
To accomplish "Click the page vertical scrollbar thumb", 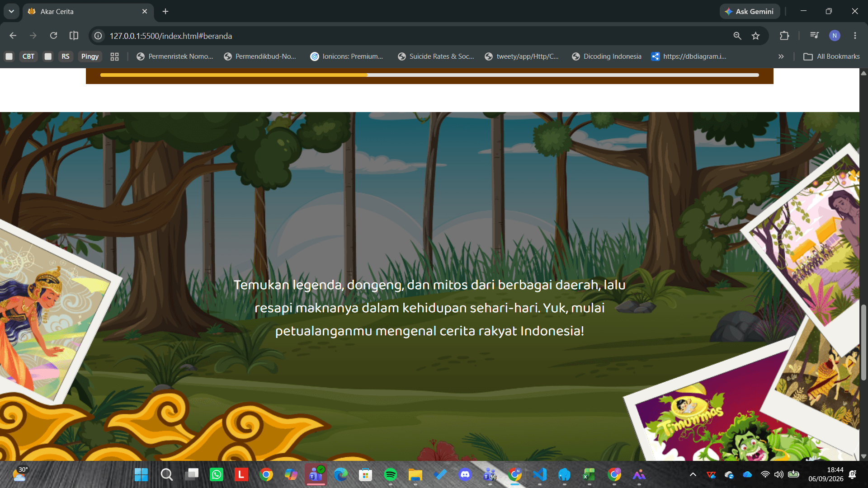I will [863, 343].
